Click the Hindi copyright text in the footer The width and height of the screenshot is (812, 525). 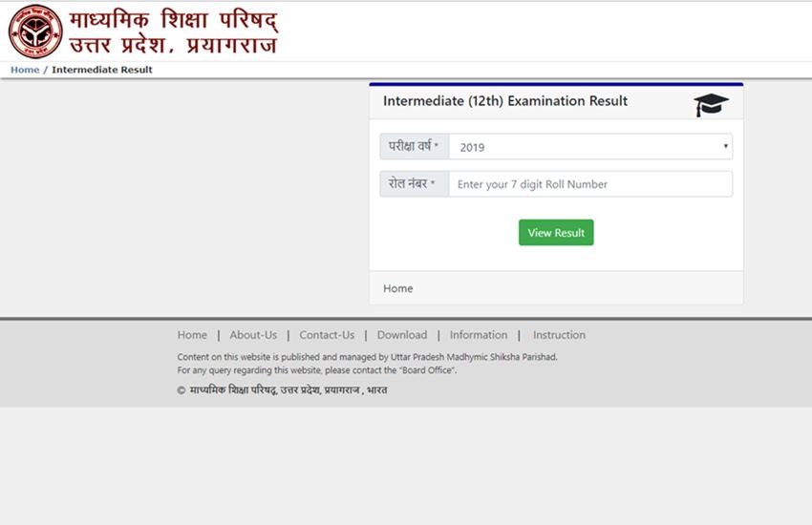[x=287, y=390]
